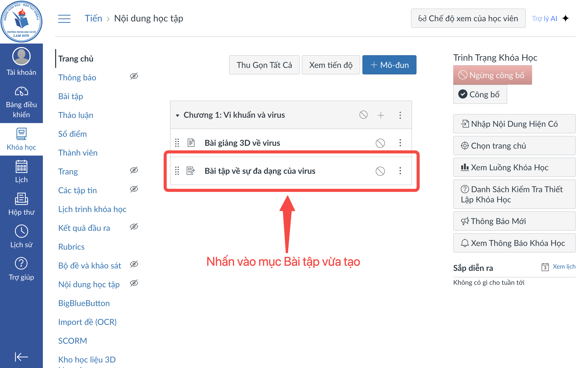Click Công bố course status button
The image size is (588, 368).
[x=480, y=94]
